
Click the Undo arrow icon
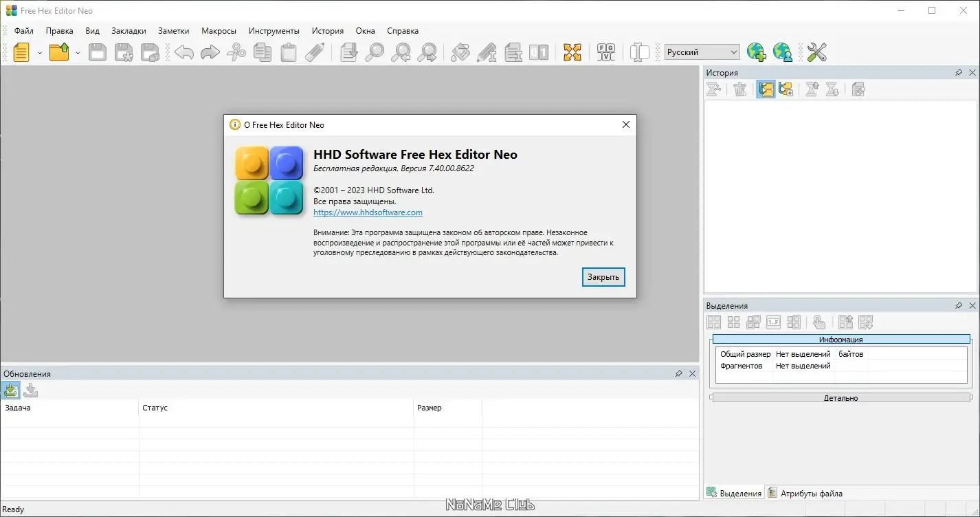tap(183, 52)
